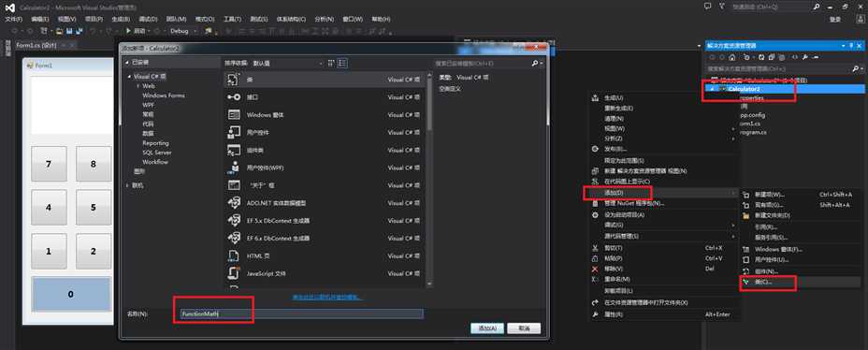Select the JavaScript 文件 template
868x350 pixels.
325,273
